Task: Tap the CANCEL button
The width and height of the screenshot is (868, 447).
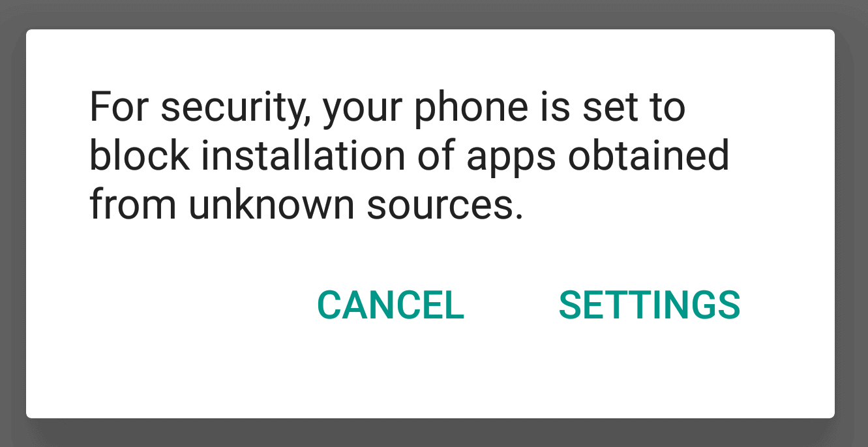Action: tap(390, 305)
